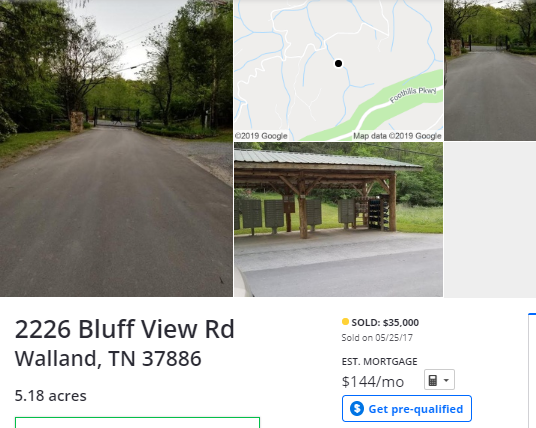Open the large gated road photo
Screen dimensions: 536x428
pos(116,148)
